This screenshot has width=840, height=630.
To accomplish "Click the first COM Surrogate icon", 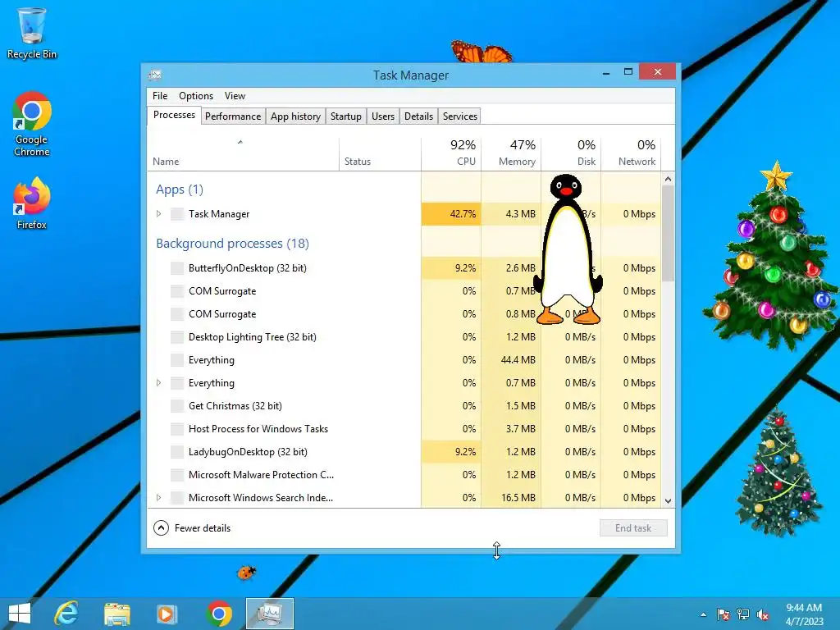I will 177,291.
